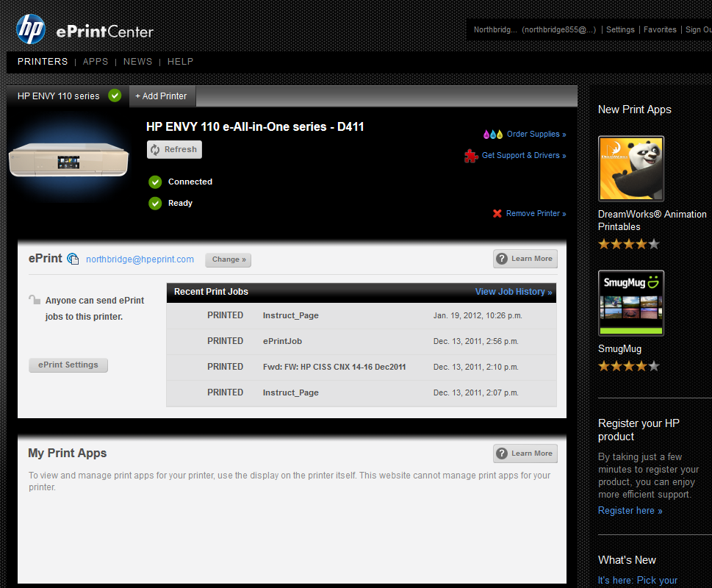Select the Fwd: FW: HP CISS CNX job

(362, 367)
